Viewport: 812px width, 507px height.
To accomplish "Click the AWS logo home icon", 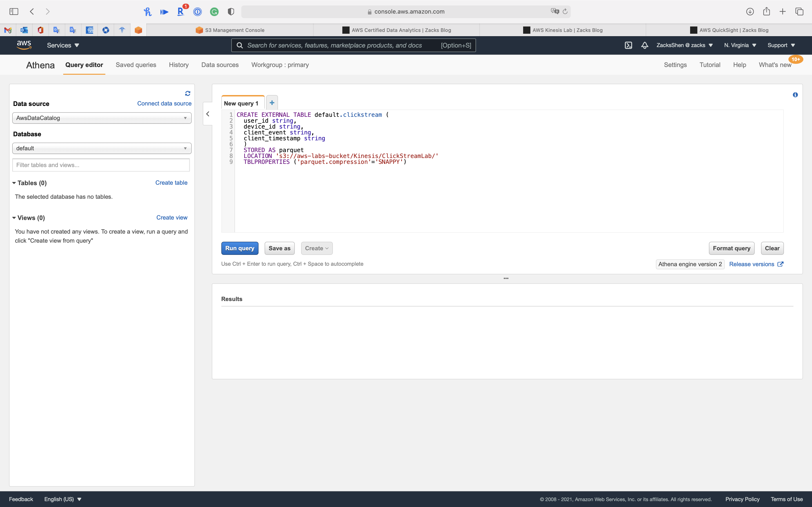I will point(24,45).
